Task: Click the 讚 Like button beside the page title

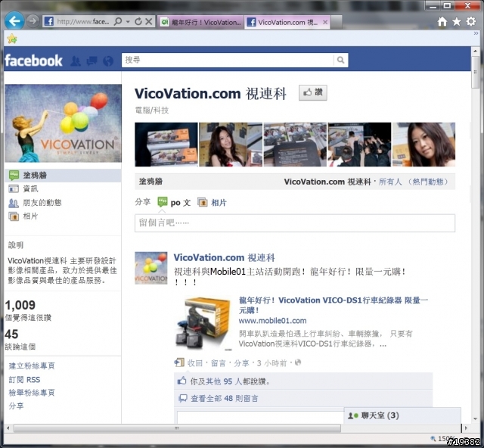Action: coord(312,92)
